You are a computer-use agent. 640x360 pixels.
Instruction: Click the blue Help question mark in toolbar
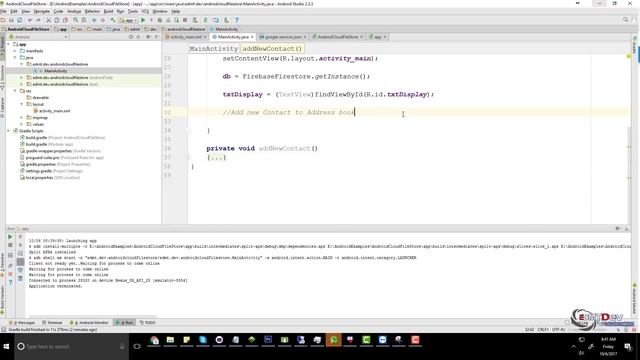tap(236, 20)
